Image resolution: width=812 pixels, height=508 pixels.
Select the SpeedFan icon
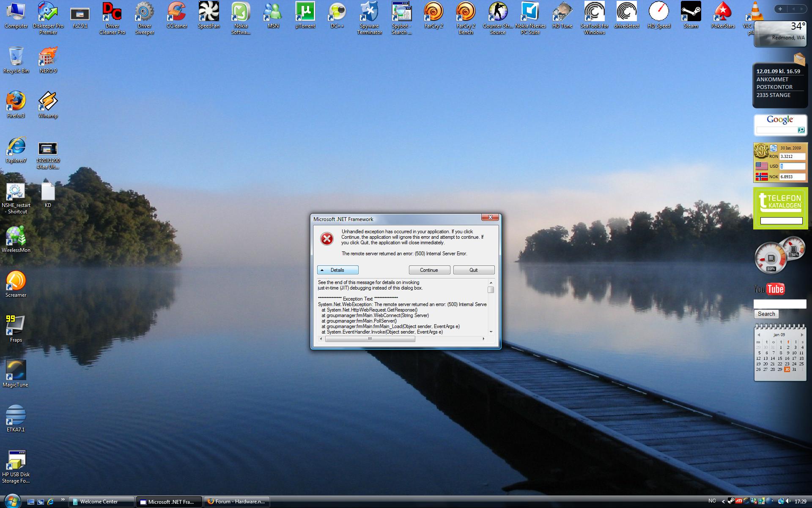(x=208, y=16)
